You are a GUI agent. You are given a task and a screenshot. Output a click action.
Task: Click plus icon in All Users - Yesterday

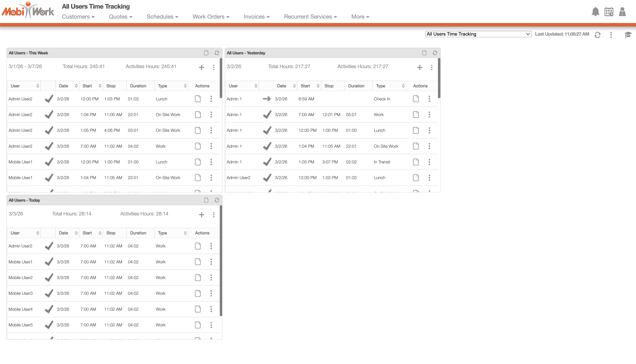click(420, 67)
